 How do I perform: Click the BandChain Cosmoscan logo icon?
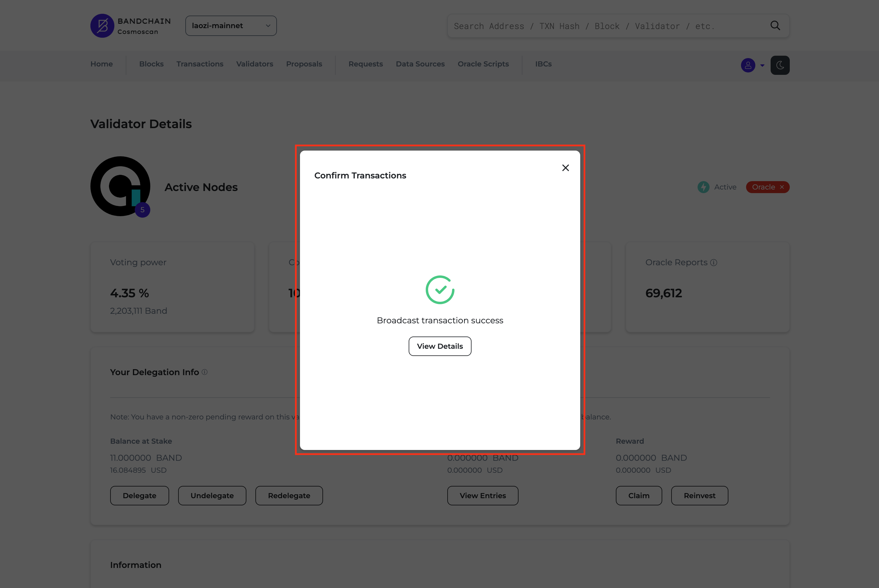click(x=102, y=25)
